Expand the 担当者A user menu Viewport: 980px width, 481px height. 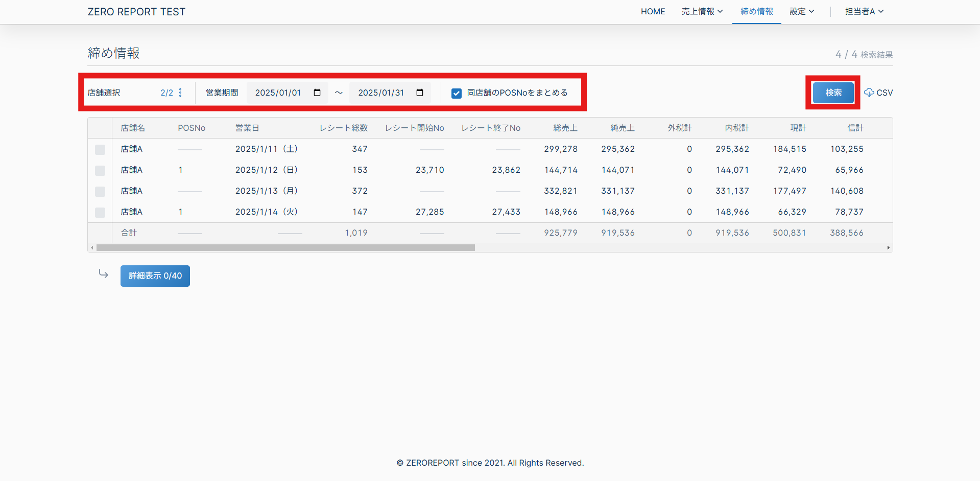tap(864, 11)
